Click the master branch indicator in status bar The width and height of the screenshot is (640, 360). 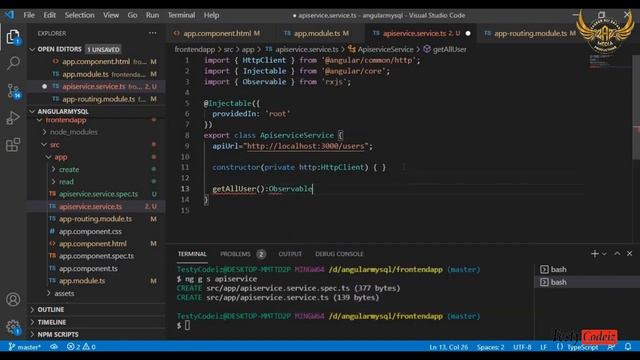tap(24, 347)
